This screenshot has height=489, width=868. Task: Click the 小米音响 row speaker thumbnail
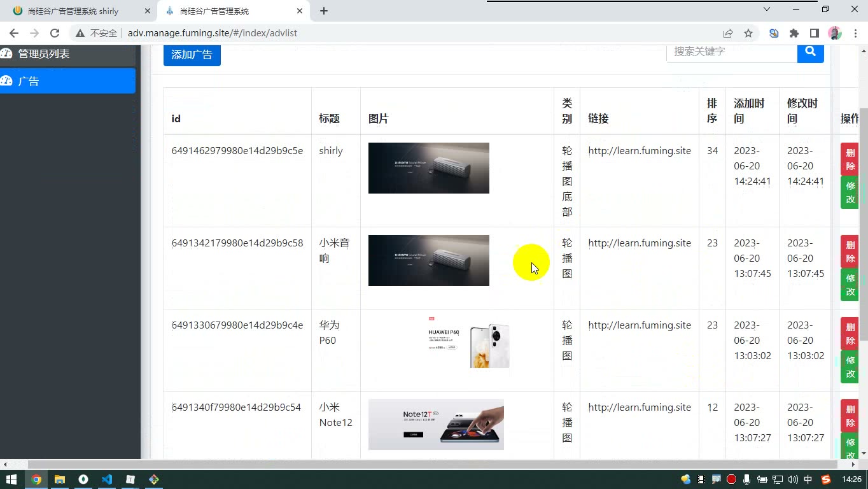pyautogui.click(x=429, y=260)
